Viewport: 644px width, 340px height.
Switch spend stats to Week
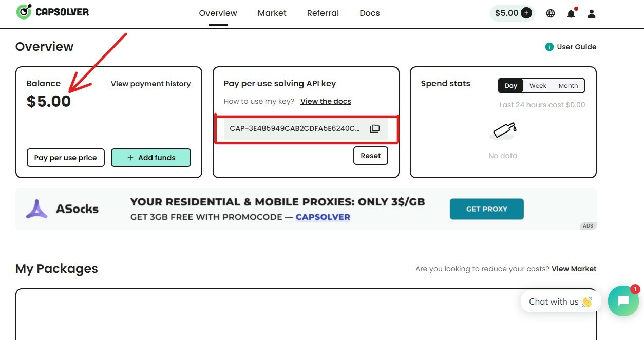(538, 86)
